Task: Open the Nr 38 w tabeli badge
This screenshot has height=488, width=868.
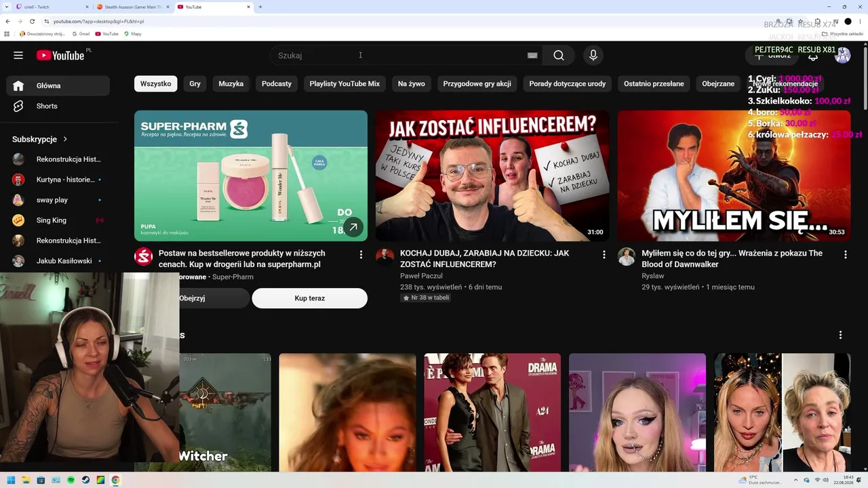Action: [426, 298]
